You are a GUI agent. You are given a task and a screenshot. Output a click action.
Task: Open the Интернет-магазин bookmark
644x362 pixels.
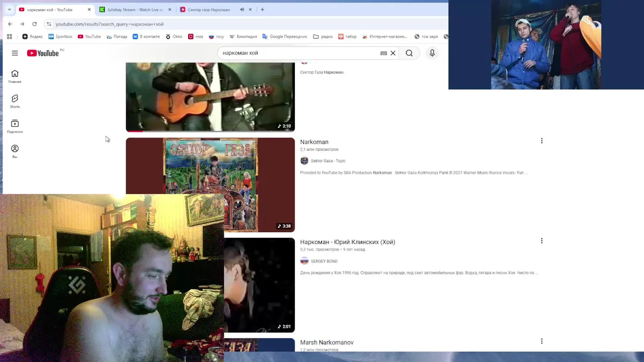(384, 36)
